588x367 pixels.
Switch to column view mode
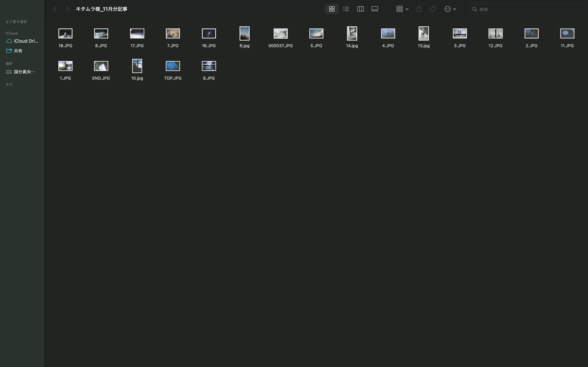[360, 9]
